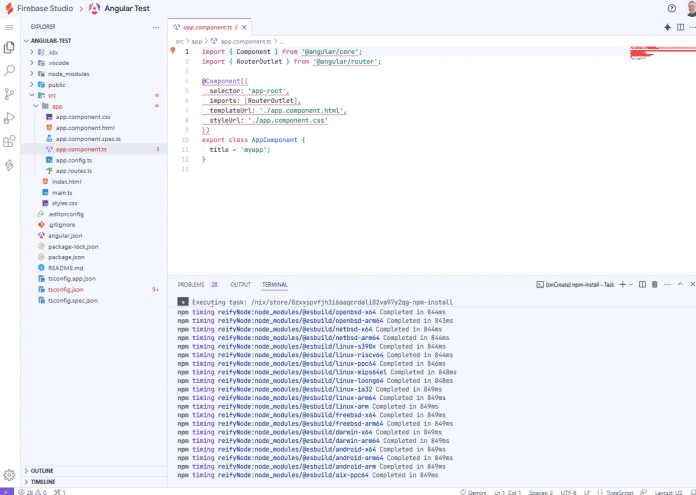
Task: Click the help question-mark icon
Action: pos(672,8)
